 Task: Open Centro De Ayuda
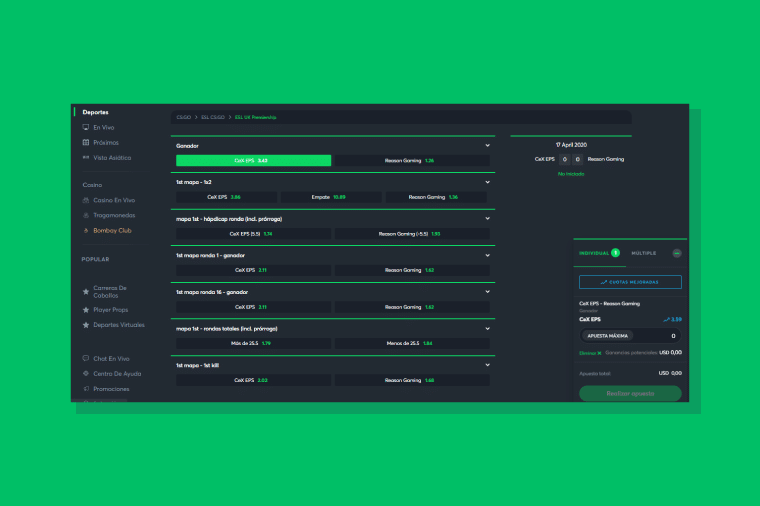[x=117, y=374]
